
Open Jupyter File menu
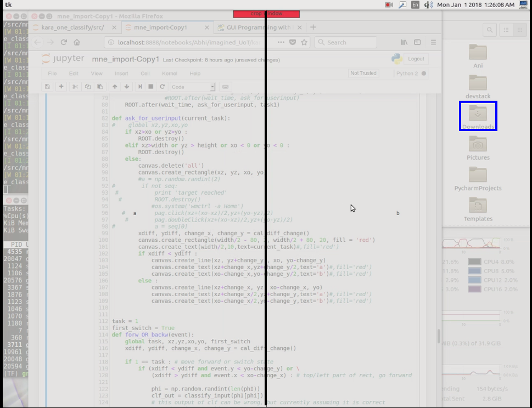tap(52, 73)
